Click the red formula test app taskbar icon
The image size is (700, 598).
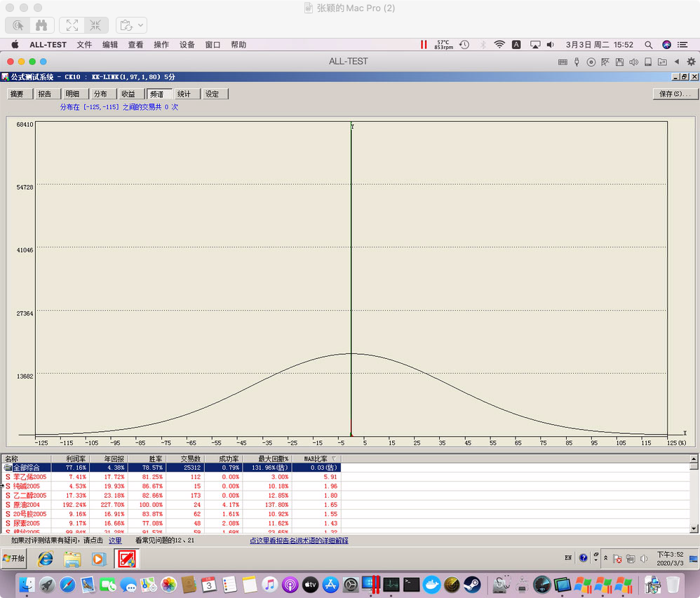(x=127, y=559)
